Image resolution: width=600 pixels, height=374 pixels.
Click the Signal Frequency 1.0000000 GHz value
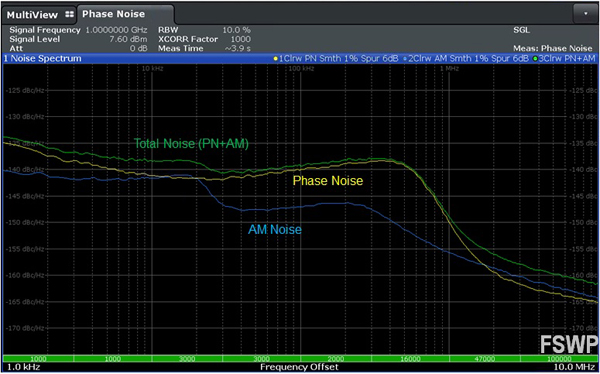point(116,30)
